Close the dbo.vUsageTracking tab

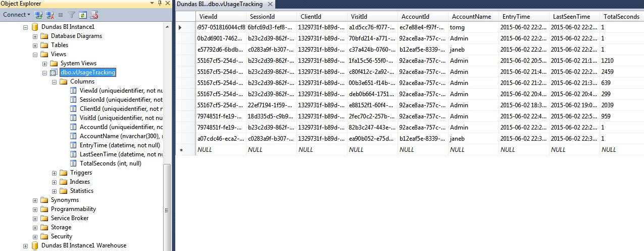270,4
